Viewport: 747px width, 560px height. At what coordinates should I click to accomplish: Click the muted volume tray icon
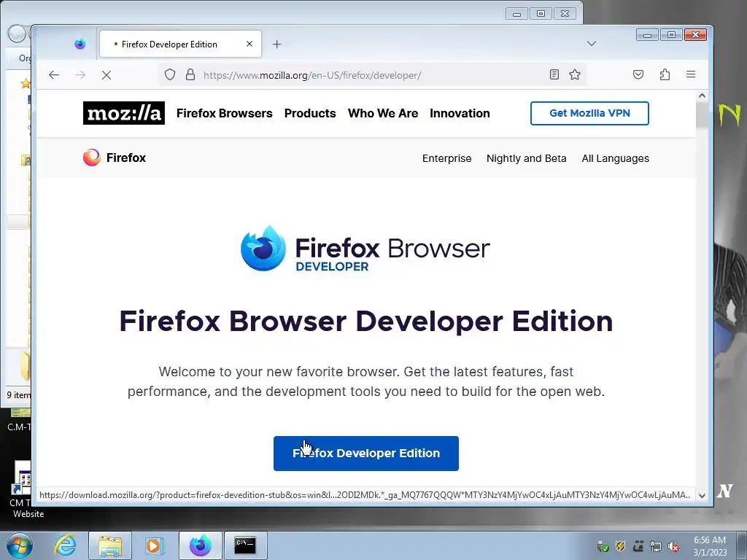(673, 546)
